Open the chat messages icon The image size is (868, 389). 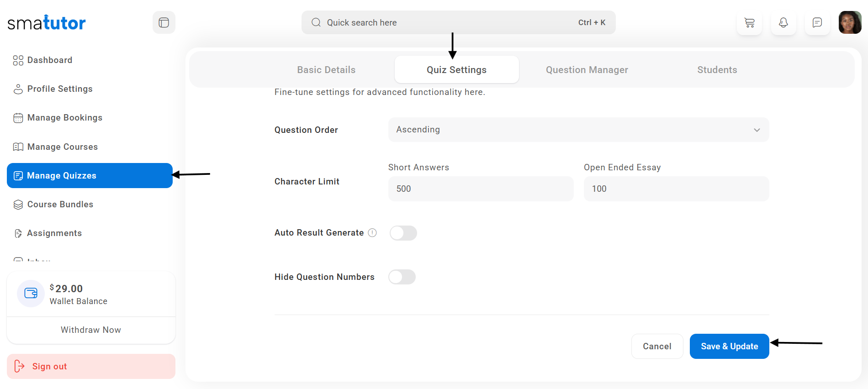[x=817, y=23]
